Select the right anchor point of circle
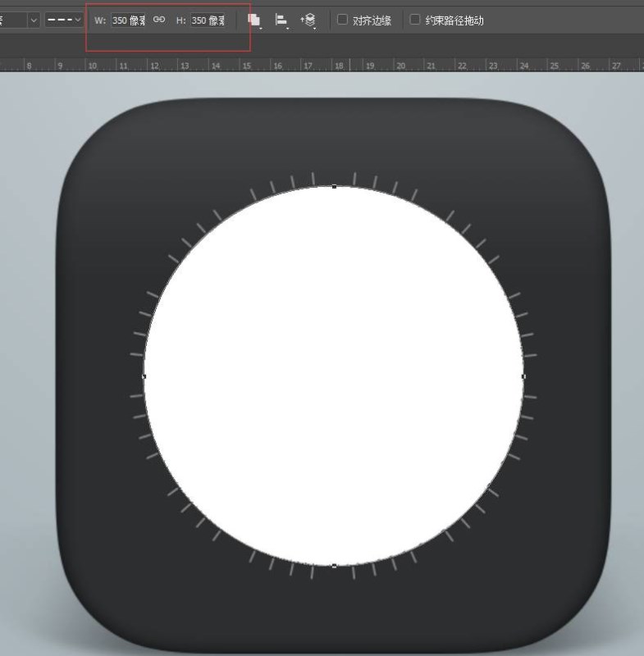Screen dimensions: 644x656 pos(523,376)
